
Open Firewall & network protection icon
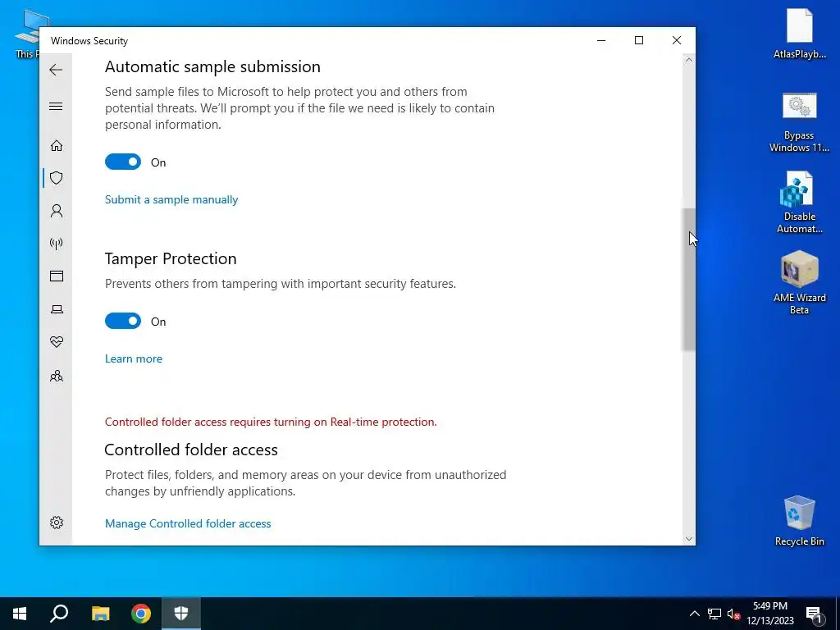pyautogui.click(x=57, y=244)
